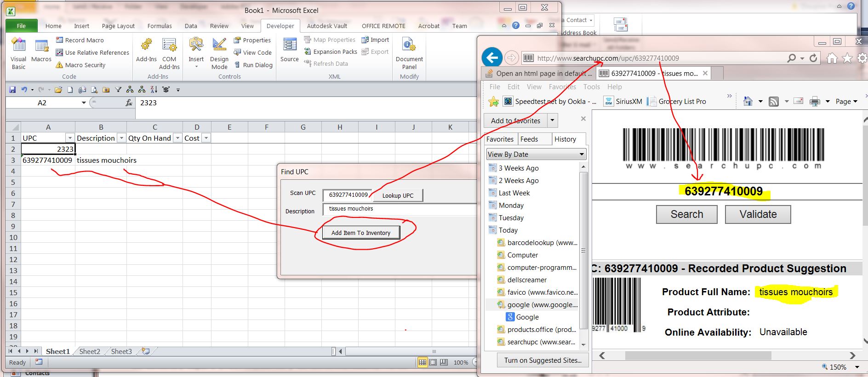Click the Add Item To Inventory button
This screenshot has width=868, height=377.
361,233
